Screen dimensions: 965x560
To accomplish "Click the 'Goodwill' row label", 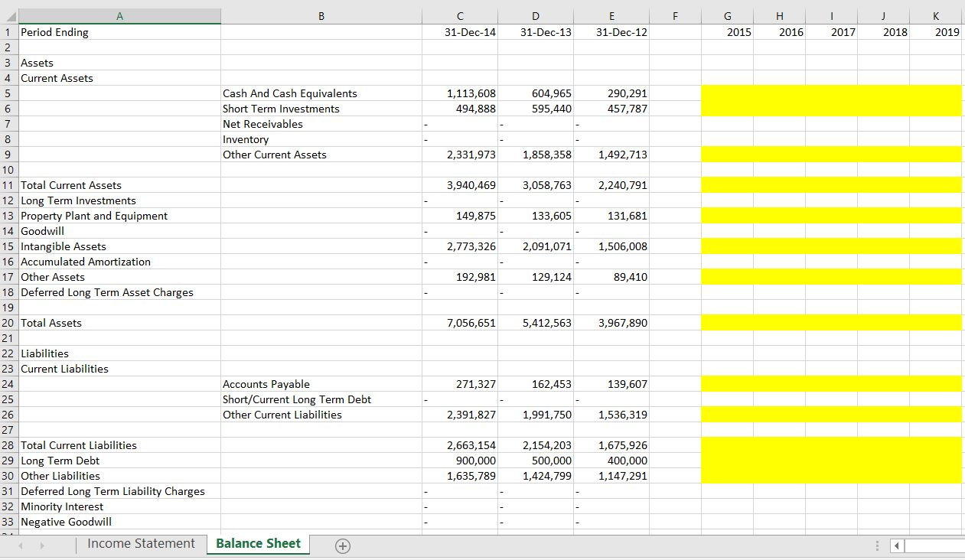I will click(42, 231).
